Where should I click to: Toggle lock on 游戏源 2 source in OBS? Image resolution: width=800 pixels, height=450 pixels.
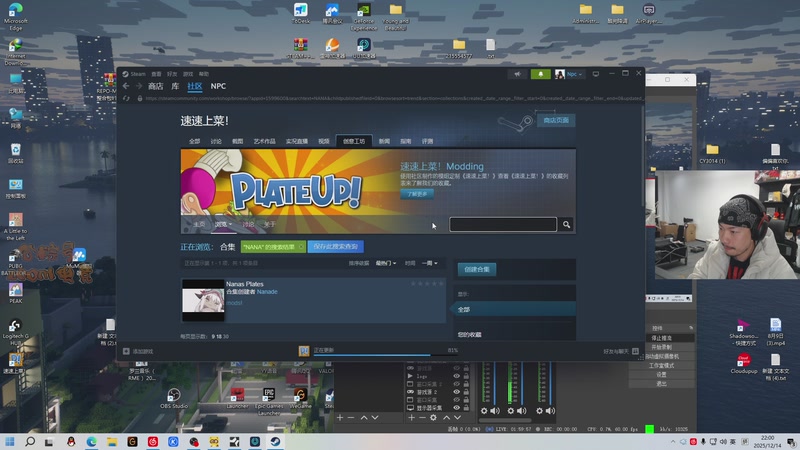pyautogui.click(x=466, y=392)
